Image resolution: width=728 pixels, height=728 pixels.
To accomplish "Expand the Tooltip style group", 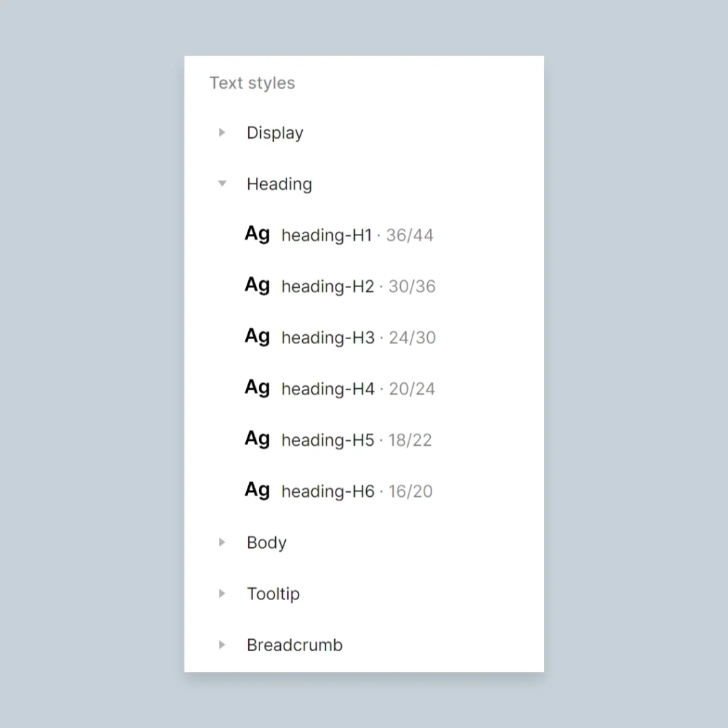I will point(221,594).
